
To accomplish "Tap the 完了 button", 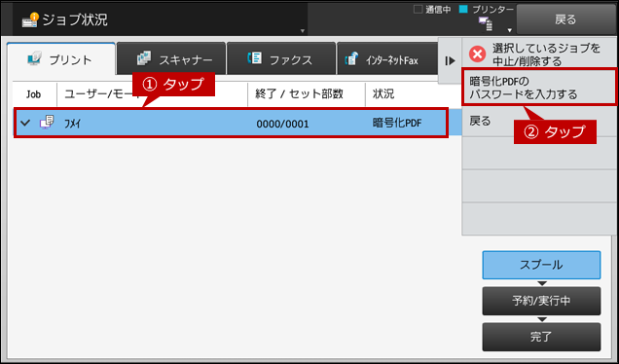I will coord(541,337).
